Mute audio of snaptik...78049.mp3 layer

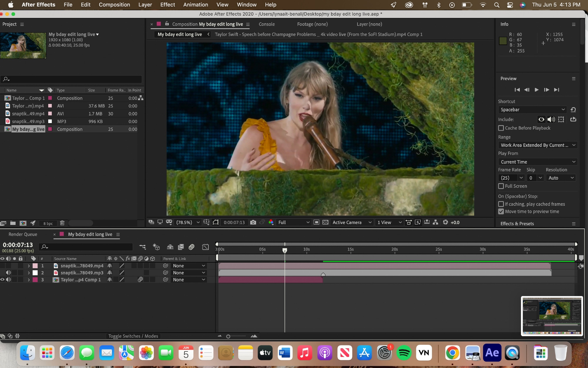pos(9,273)
